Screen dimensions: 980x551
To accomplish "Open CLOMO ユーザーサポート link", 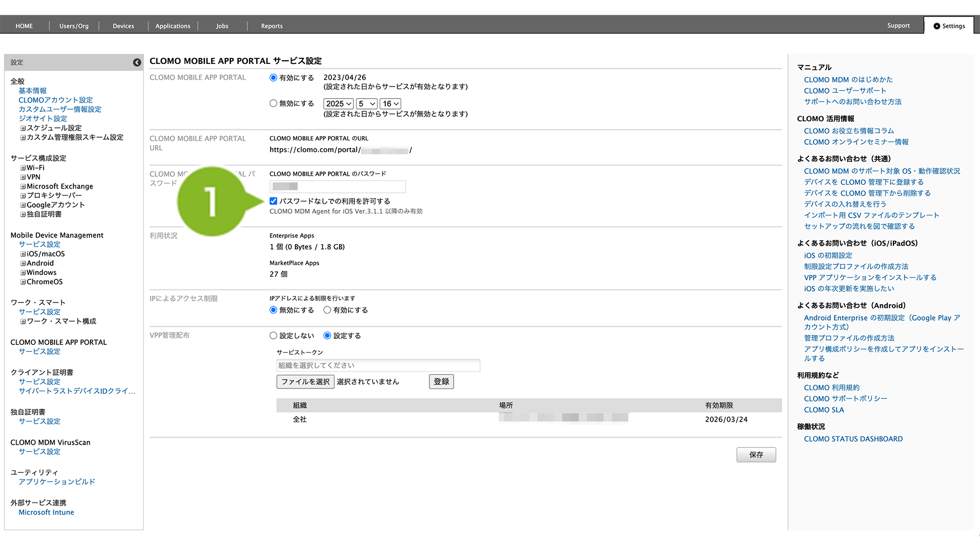I will click(845, 91).
